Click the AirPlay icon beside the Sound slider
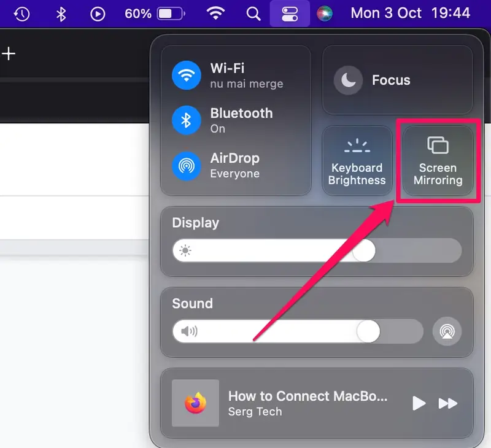The image size is (491, 448). pos(447,331)
